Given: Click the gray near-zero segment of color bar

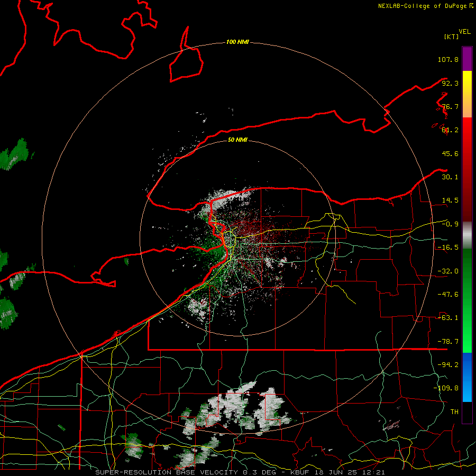Looking at the screenshot, I should 467,235.
